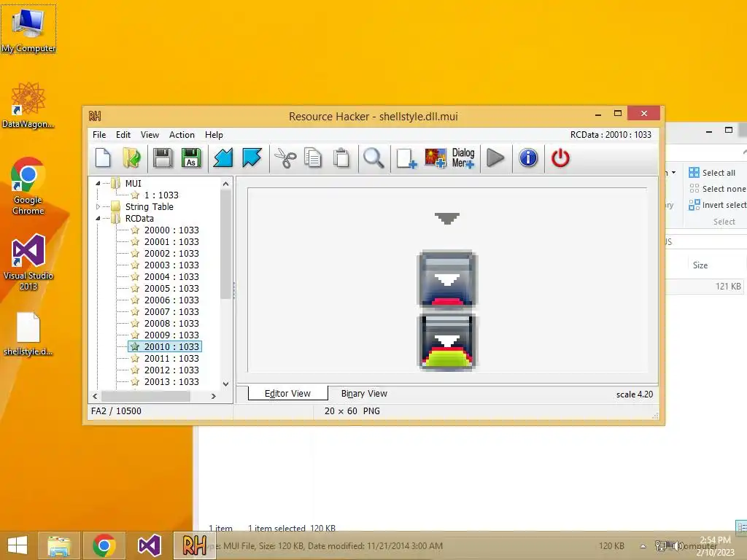Viewport: 747px width, 560px height.
Task: Switch to the Editor View tab
Action: 287,393
